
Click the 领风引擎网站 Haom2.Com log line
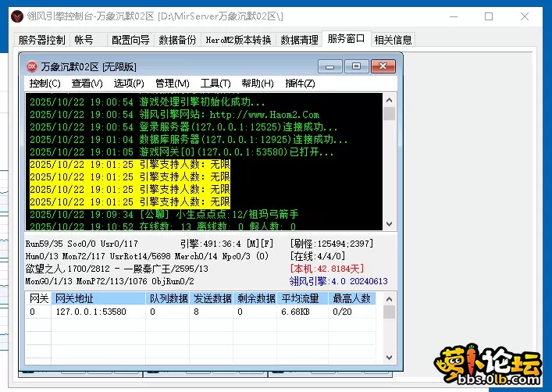click(175, 115)
